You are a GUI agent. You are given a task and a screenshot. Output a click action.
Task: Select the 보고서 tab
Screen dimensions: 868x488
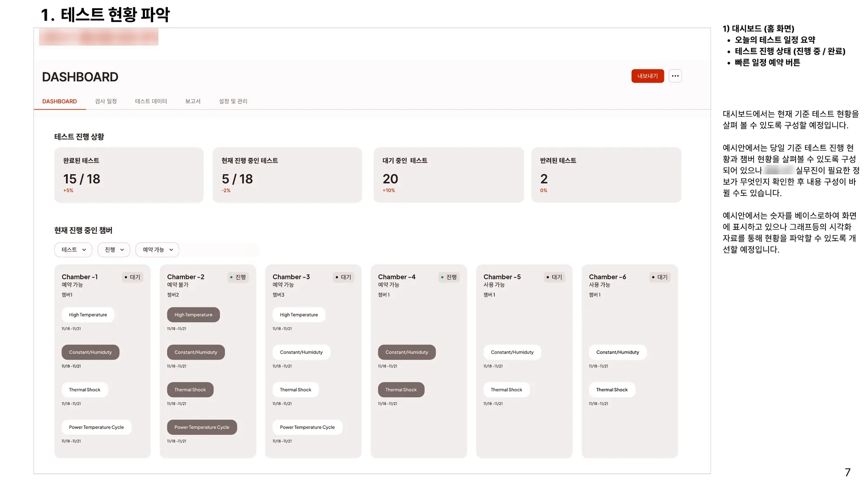193,101
